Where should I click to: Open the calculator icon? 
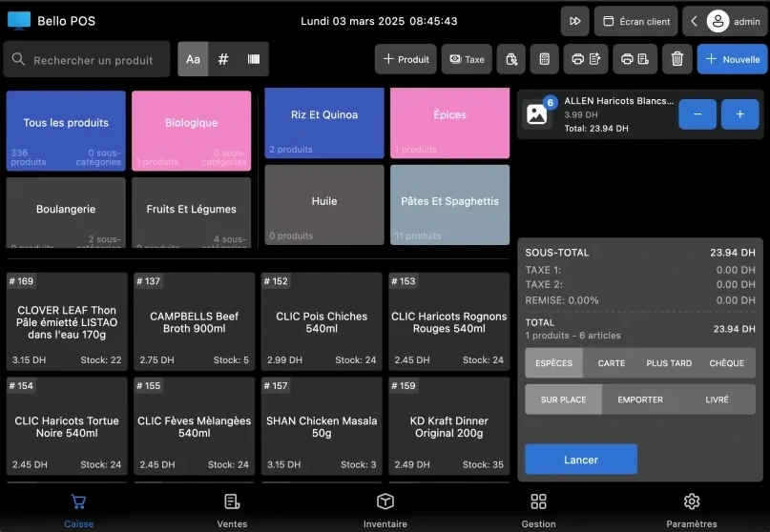[544, 59]
